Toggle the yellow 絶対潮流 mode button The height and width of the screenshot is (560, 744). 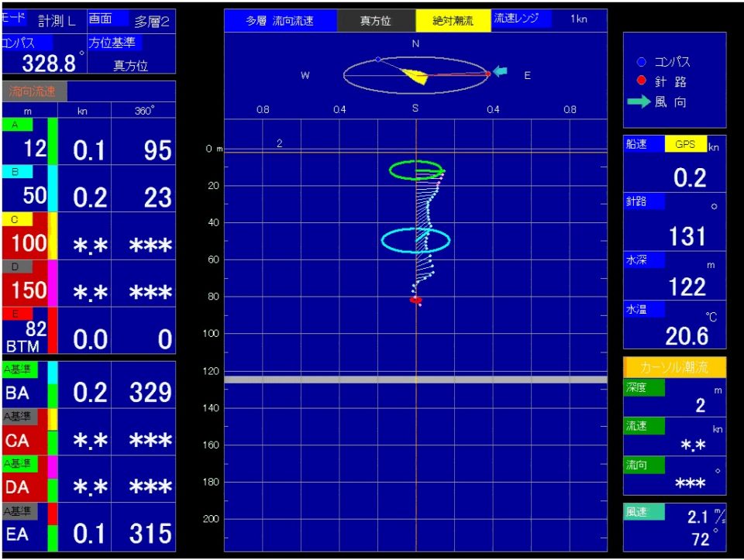[453, 21]
